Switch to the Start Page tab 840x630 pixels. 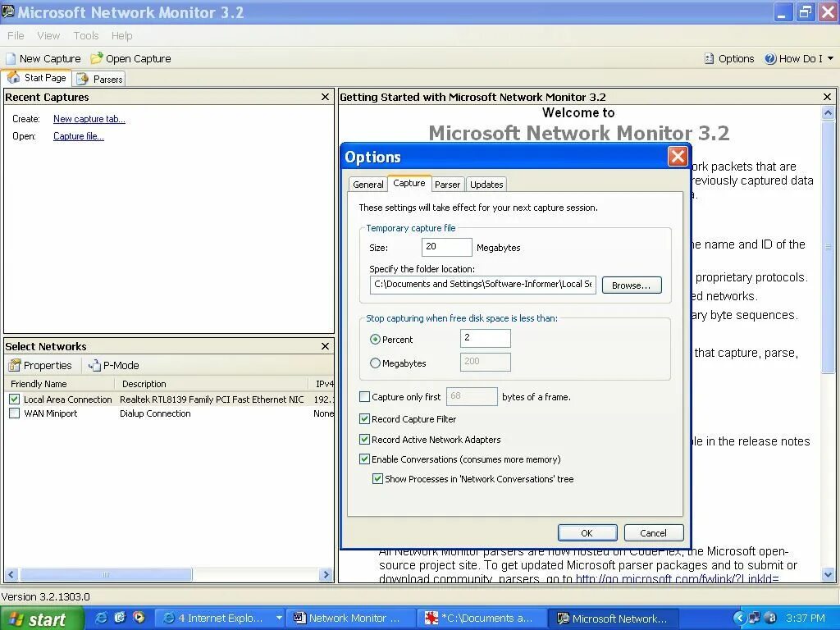click(x=36, y=78)
